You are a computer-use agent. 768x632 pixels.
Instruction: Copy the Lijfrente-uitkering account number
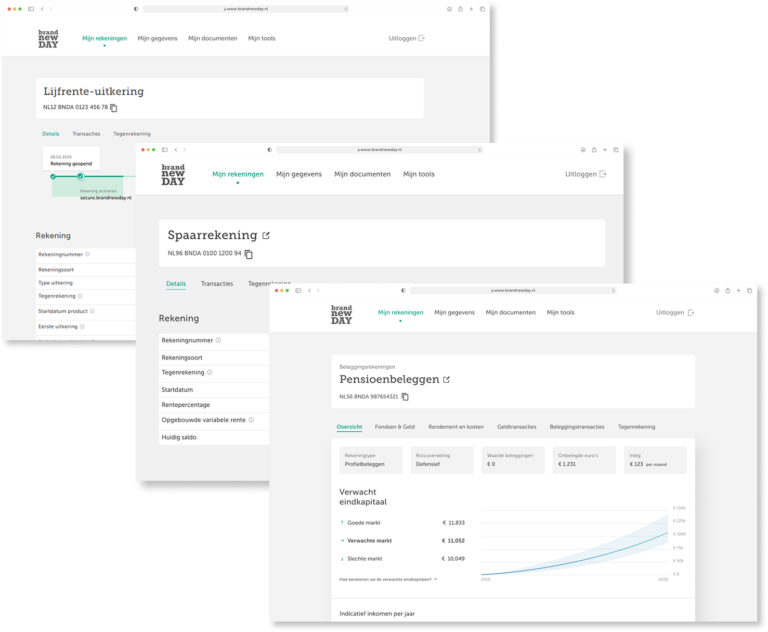[114, 107]
